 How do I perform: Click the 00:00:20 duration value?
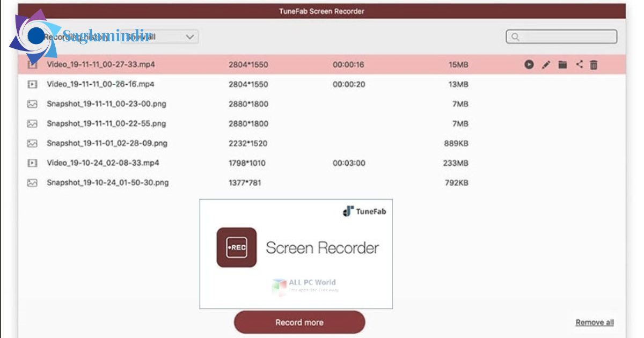point(348,84)
